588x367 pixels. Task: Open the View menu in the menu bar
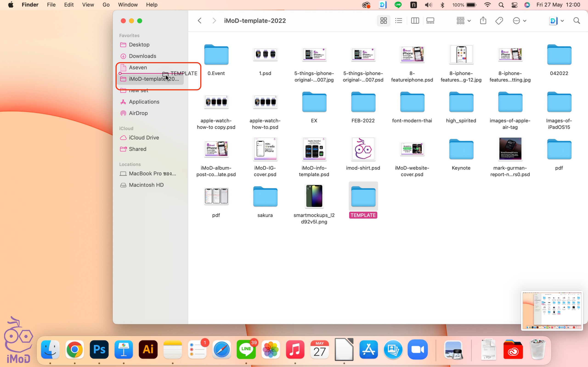[x=88, y=5]
